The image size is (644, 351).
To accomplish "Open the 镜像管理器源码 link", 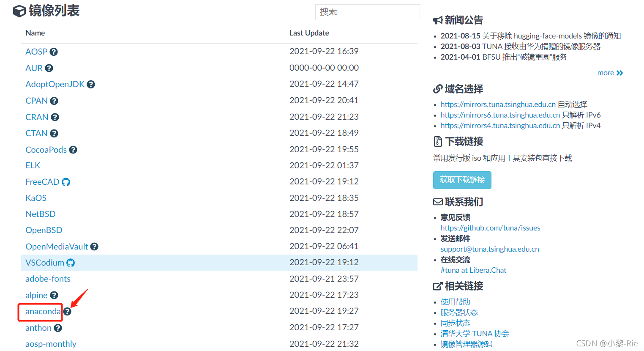I will (x=467, y=344).
